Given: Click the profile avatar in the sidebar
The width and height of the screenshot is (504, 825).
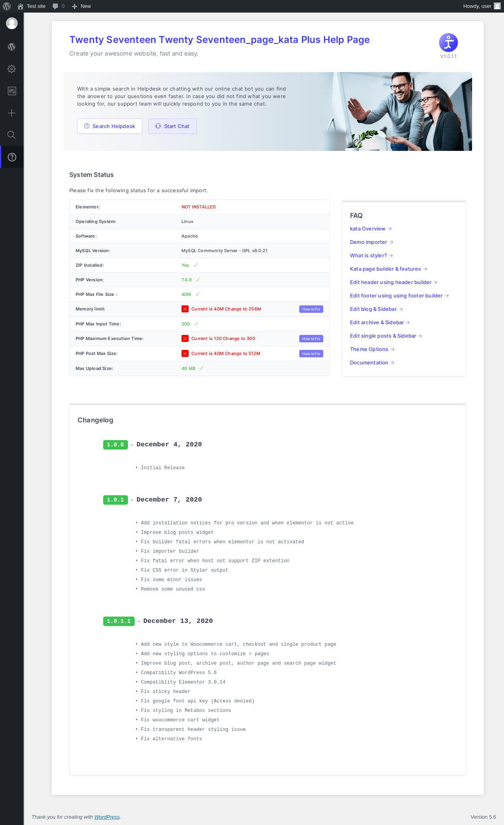Looking at the screenshot, I should click(x=12, y=23).
